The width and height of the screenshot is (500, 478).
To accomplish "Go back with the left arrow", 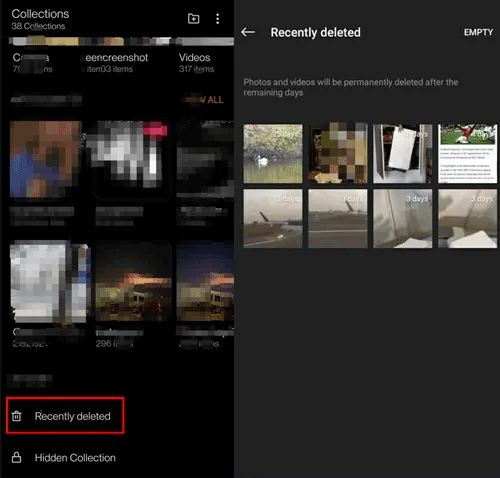I will coord(248,32).
